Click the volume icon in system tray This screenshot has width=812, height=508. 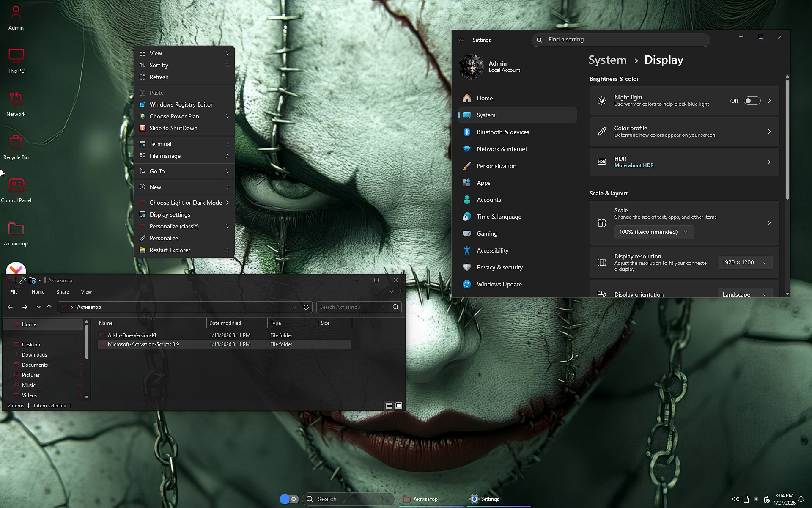(x=735, y=499)
